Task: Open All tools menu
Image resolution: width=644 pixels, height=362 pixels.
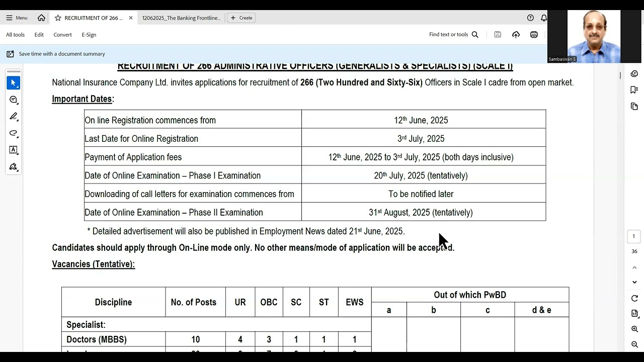Action: click(15, 35)
